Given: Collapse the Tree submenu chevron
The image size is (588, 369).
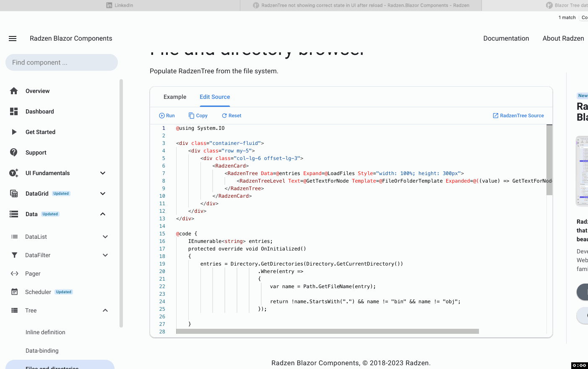Looking at the screenshot, I should coord(105,310).
